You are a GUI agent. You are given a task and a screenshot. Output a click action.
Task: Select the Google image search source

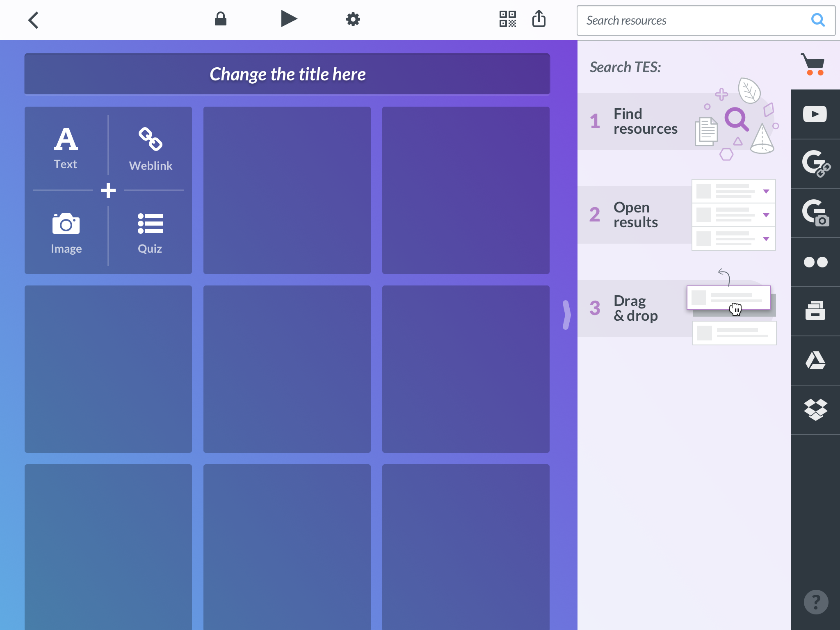[815, 213]
